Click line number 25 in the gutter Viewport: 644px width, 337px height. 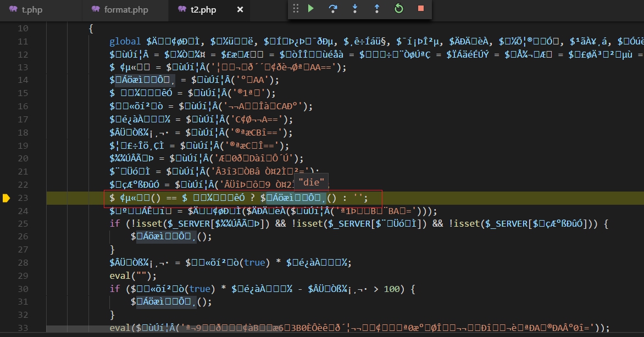click(x=23, y=224)
